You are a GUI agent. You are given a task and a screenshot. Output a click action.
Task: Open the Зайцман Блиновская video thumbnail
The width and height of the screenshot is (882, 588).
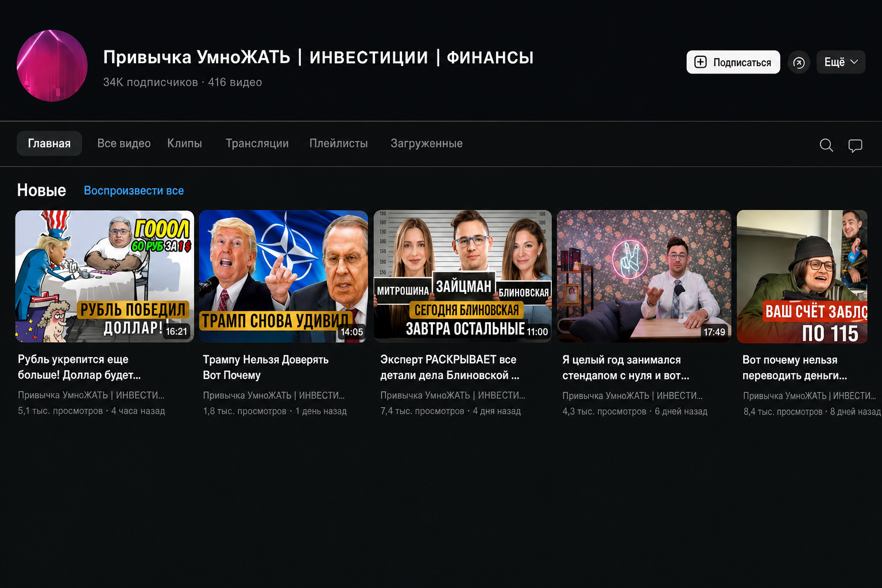(463, 276)
